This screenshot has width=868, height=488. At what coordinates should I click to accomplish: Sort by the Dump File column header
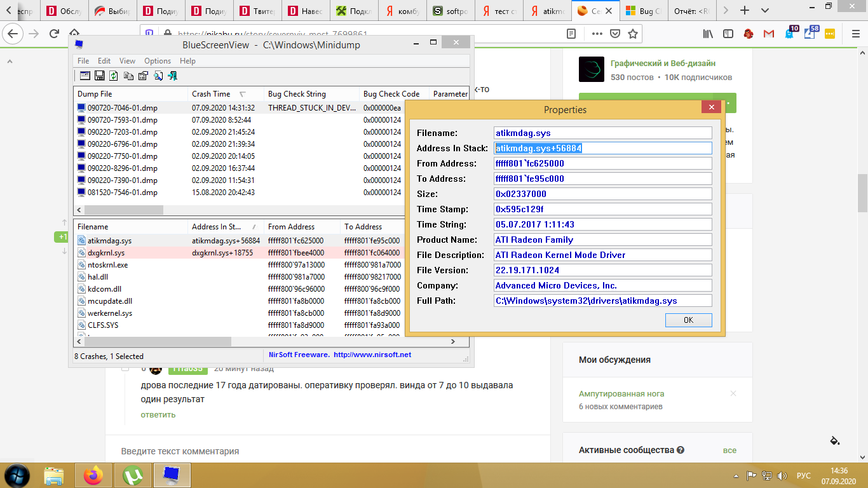click(x=130, y=93)
